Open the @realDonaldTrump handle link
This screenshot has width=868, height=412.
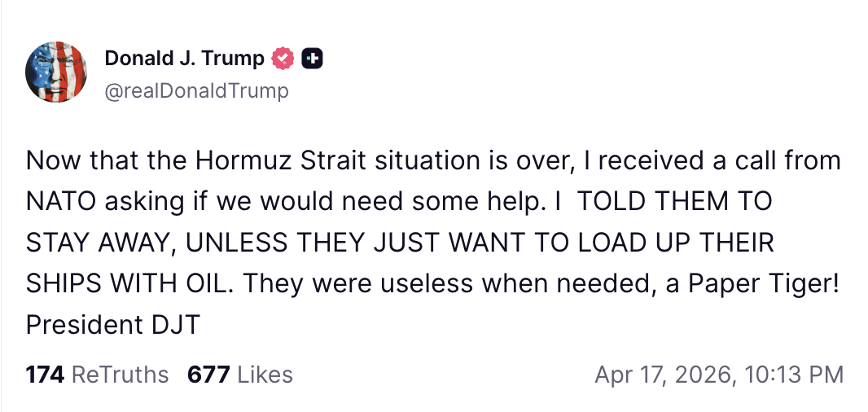pyautogui.click(x=196, y=90)
